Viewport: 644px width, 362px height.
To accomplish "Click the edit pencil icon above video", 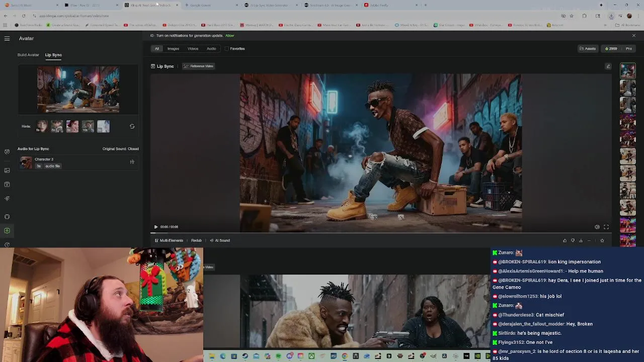I will [608, 66].
